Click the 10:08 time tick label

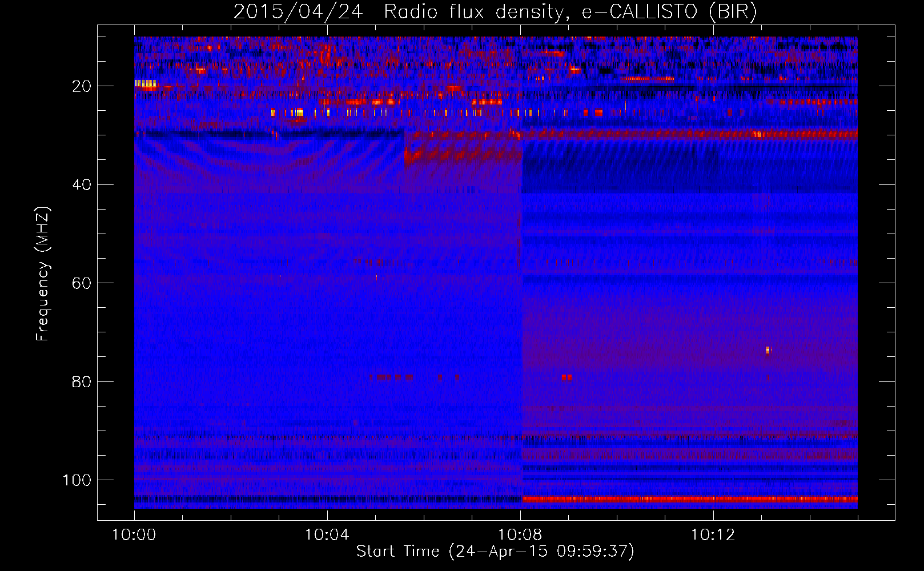coord(520,535)
